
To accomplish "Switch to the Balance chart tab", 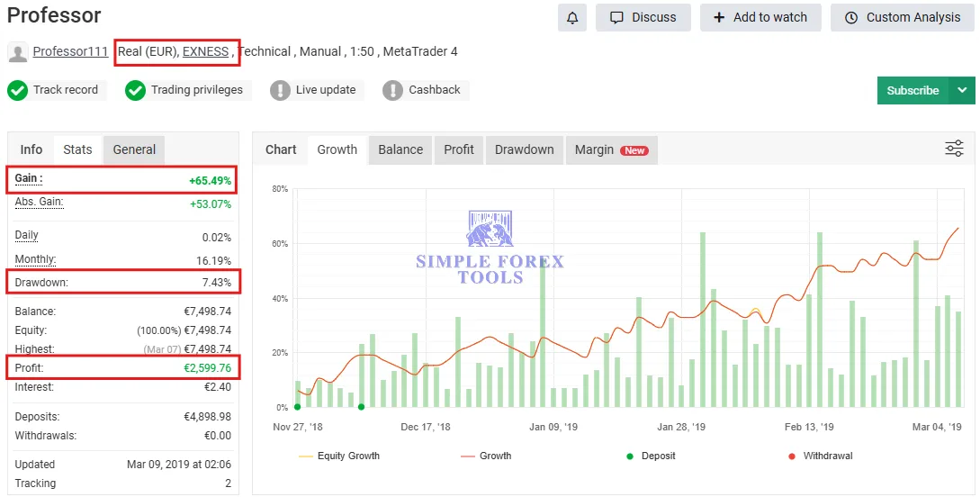I will pos(400,149).
